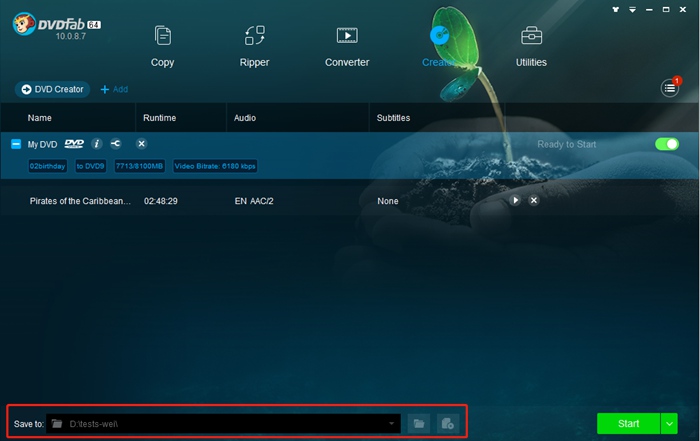Click the Save to path field

223,424
